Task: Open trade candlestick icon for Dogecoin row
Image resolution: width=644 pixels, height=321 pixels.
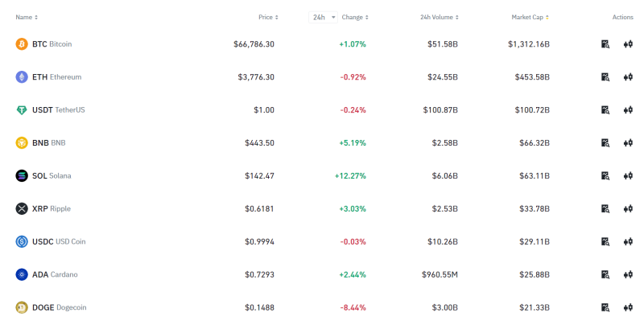Action: click(628, 307)
